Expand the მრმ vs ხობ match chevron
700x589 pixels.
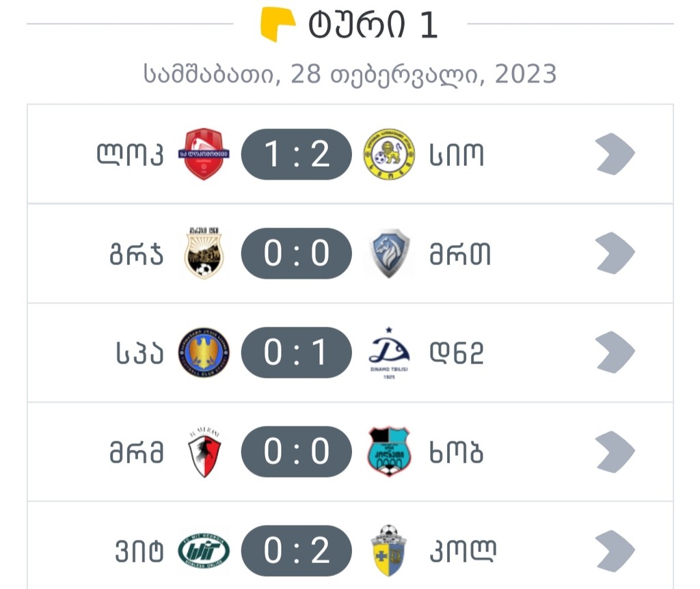click(615, 452)
